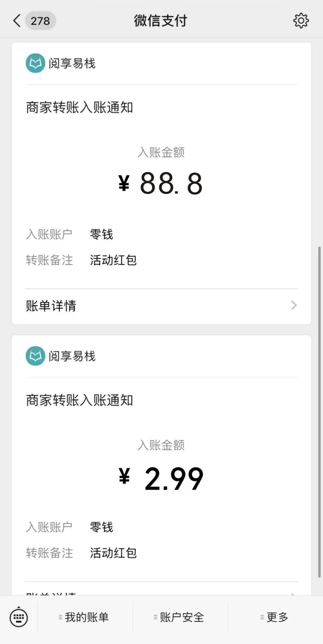Tap 阅享易栈 name in the ¥2.99 card
323x644 pixels.
click(72, 356)
